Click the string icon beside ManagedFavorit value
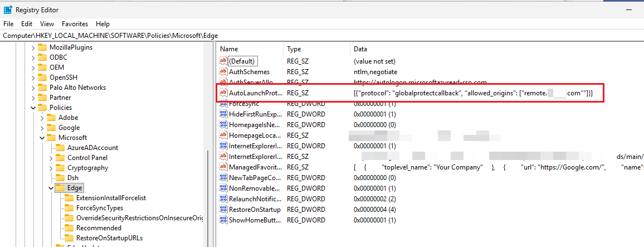The width and height of the screenshot is (644, 247). pyautogui.click(x=223, y=167)
